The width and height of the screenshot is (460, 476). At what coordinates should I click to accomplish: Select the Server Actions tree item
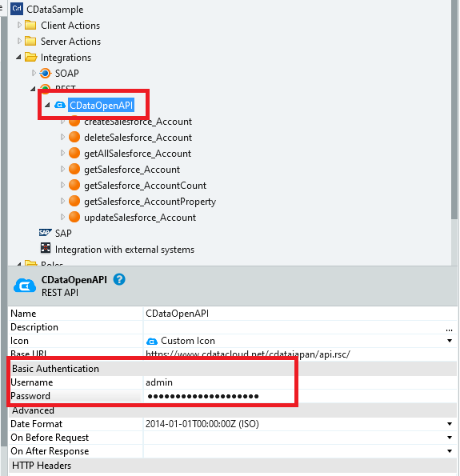[x=70, y=42]
